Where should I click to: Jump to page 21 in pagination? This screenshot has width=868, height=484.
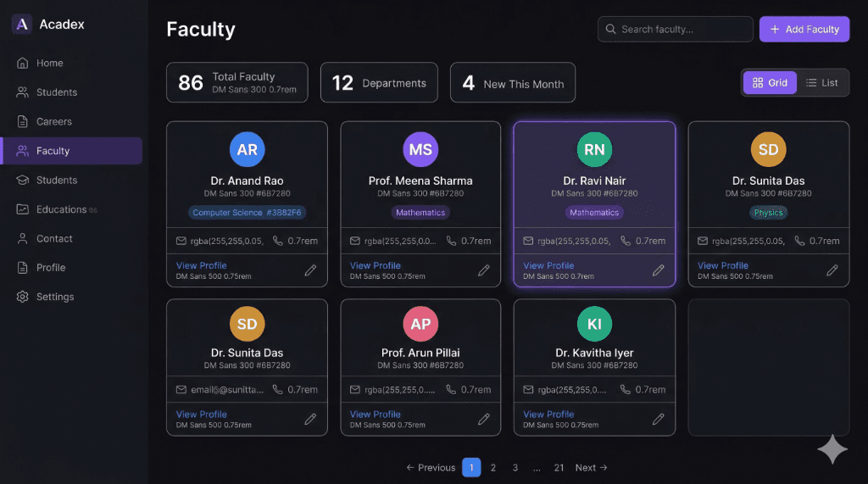click(559, 467)
